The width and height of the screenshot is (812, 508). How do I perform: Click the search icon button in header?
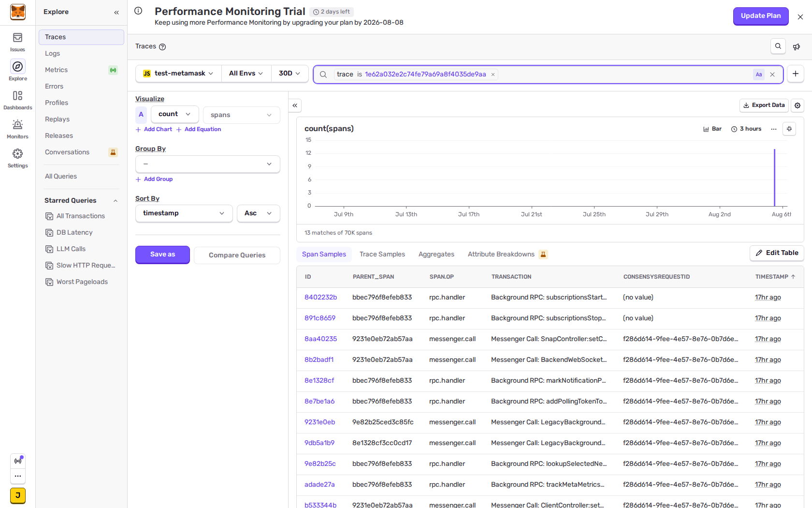tap(778, 46)
